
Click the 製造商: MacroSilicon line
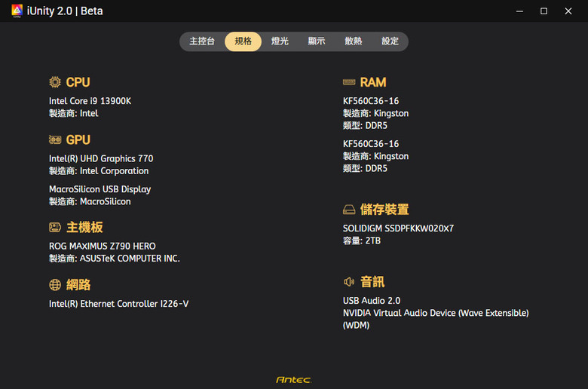(x=90, y=202)
